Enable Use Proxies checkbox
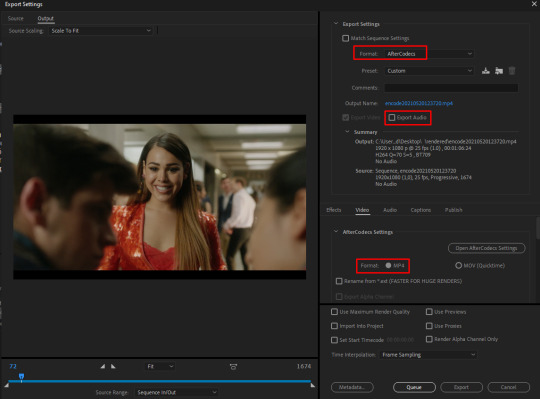 coord(429,326)
